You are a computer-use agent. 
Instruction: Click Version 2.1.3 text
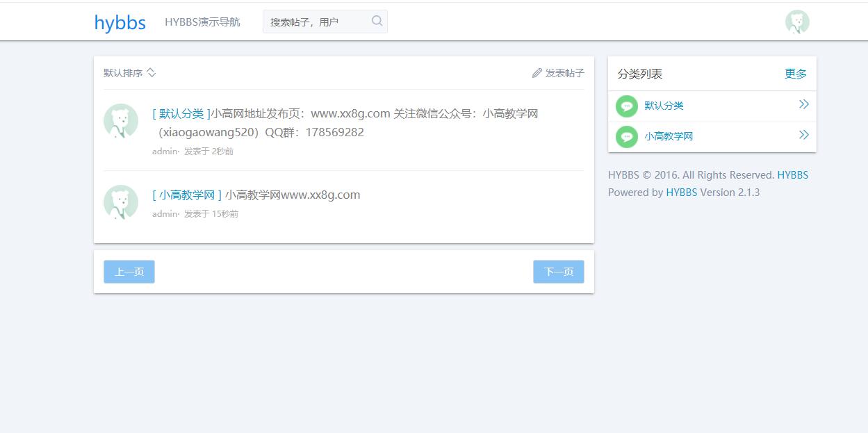pyautogui.click(x=730, y=193)
